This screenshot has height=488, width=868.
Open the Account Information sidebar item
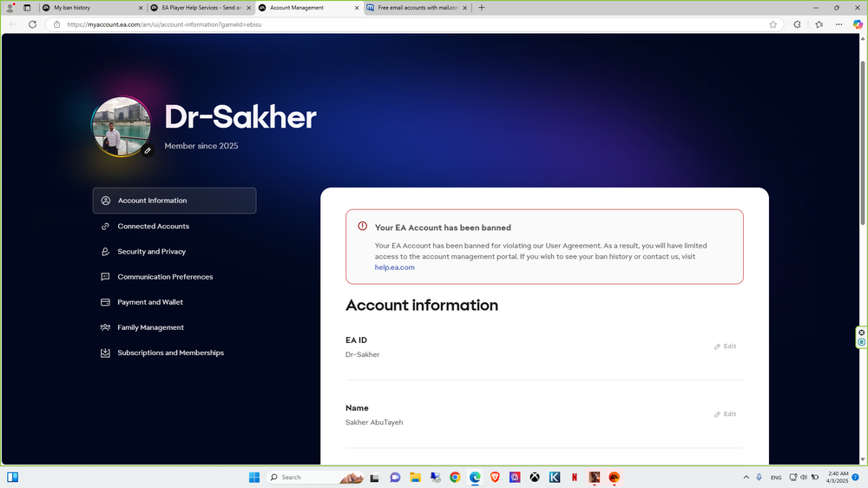coord(174,201)
